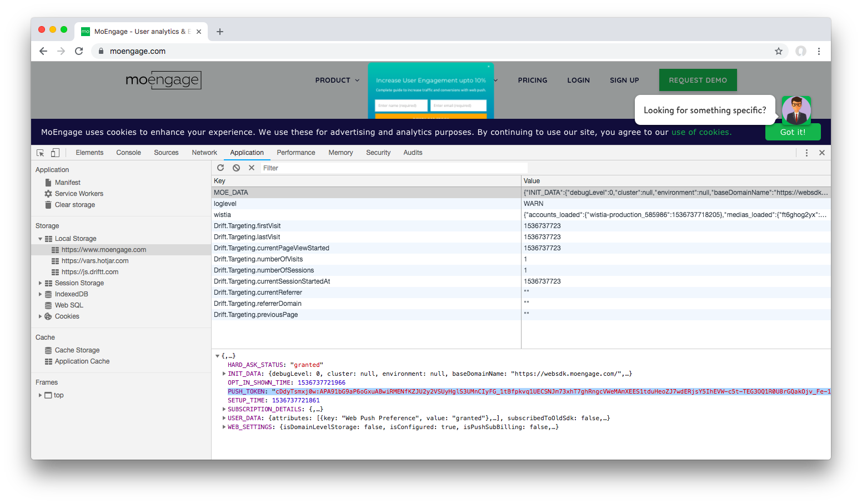Image resolution: width=862 pixels, height=504 pixels.
Task: Bookmark page with the star icon
Action: [779, 51]
